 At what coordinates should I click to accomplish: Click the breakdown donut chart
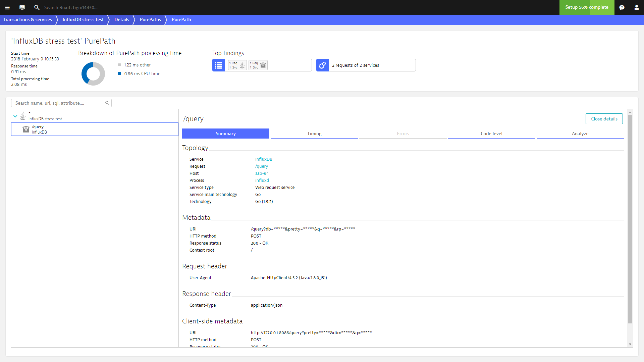[x=93, y=73]
